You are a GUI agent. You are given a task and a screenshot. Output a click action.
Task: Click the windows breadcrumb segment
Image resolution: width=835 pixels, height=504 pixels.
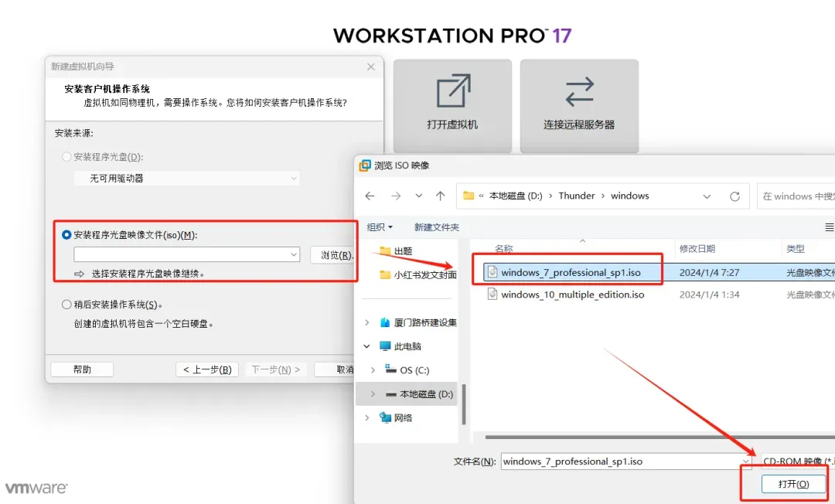point(630,196)
